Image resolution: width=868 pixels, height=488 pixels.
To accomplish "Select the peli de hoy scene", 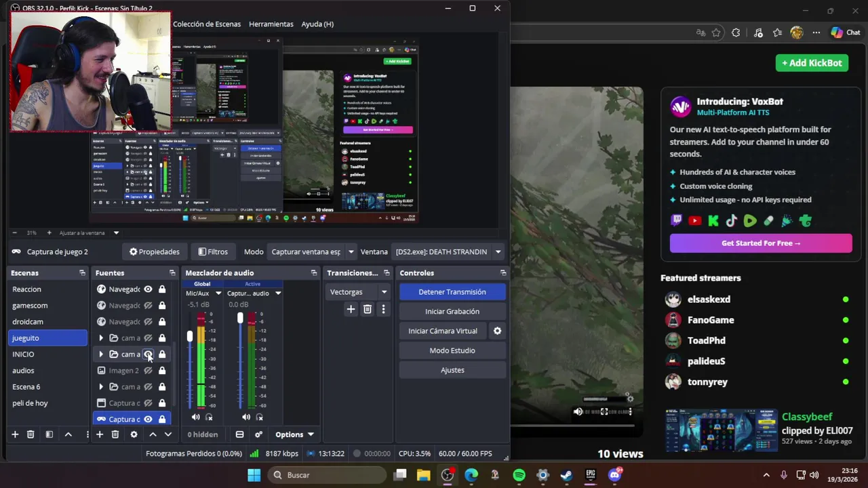I will click(47, 403).
